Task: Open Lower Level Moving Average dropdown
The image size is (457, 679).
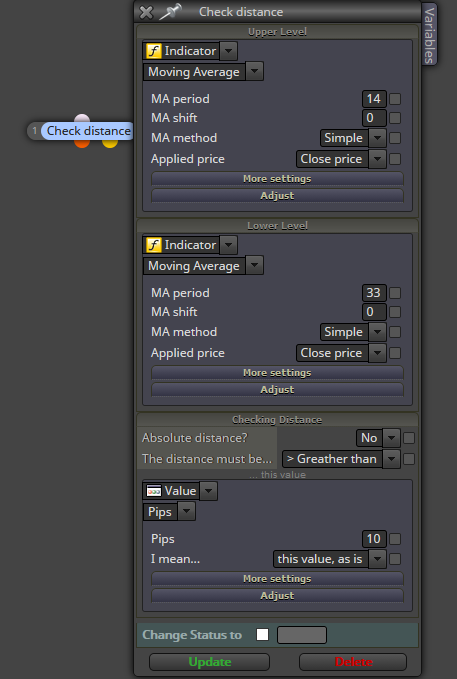Action: (x=255, y=265)
